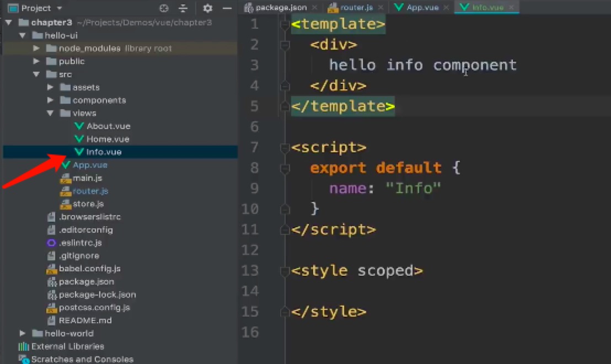The width and height of the screenshot is (611, 364).
Task: Close the App.vue editor tab
Action: (446, 7)
